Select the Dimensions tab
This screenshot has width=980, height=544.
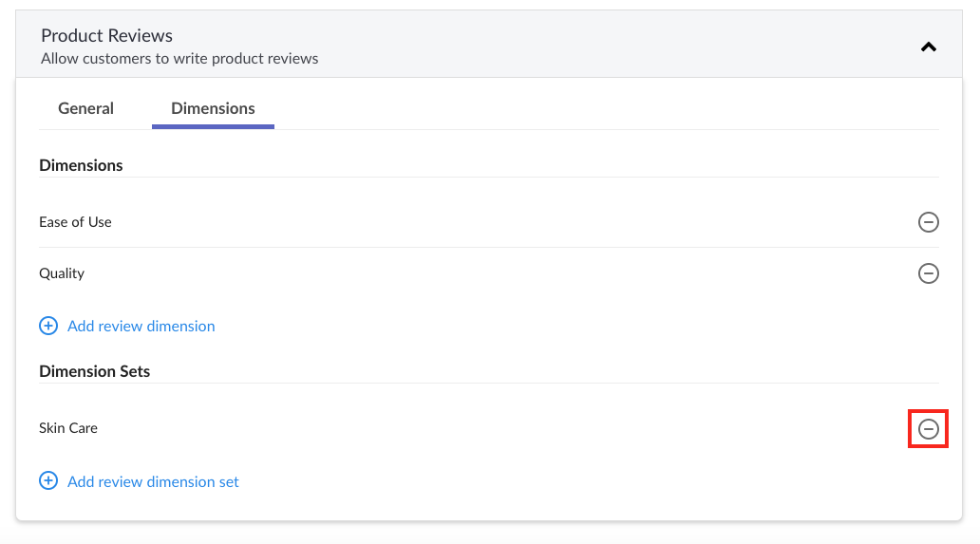pyautogui.click(x=213, y=108)
